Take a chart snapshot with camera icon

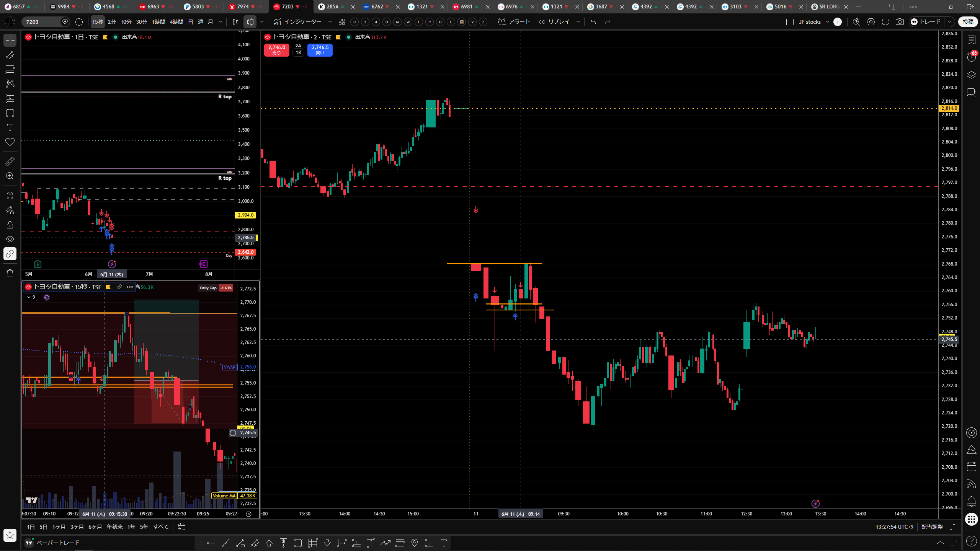(x=900, y=22)
